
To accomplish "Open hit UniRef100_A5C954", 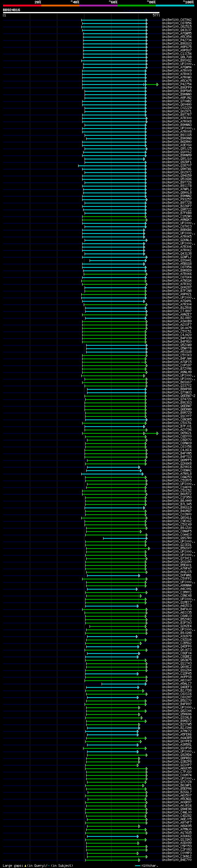I will tap(177, 37).
